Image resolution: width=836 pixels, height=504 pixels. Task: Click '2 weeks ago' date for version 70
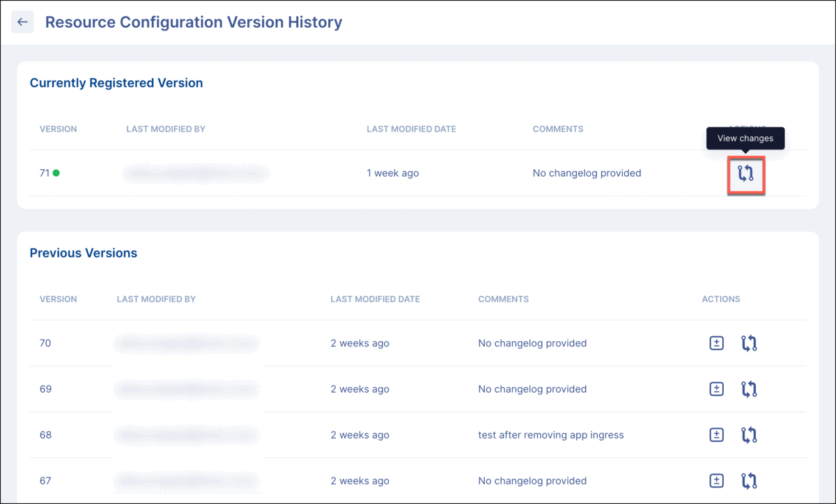pyautogui.click(x=359, y=343)
